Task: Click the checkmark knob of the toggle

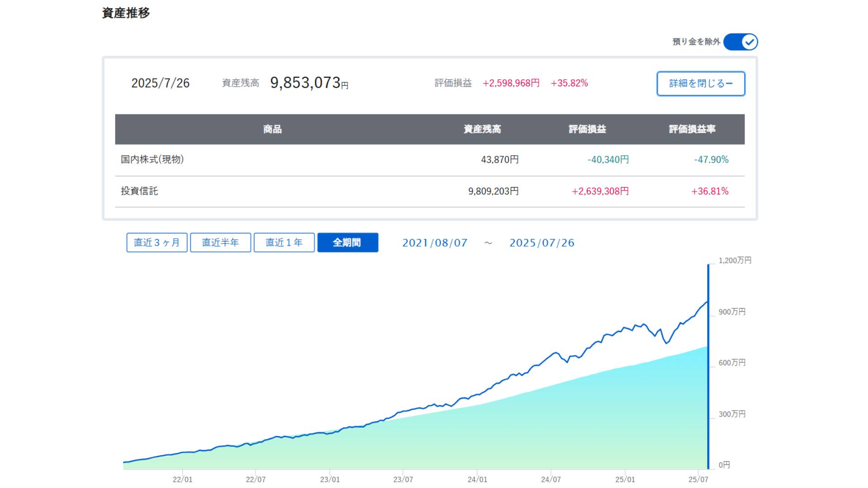Action: click(x=750, y=42)
